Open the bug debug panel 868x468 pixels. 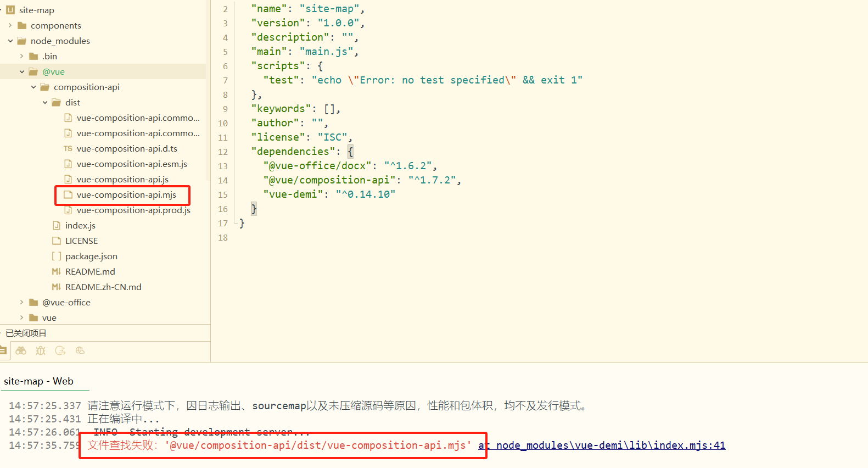pos(41,350)
